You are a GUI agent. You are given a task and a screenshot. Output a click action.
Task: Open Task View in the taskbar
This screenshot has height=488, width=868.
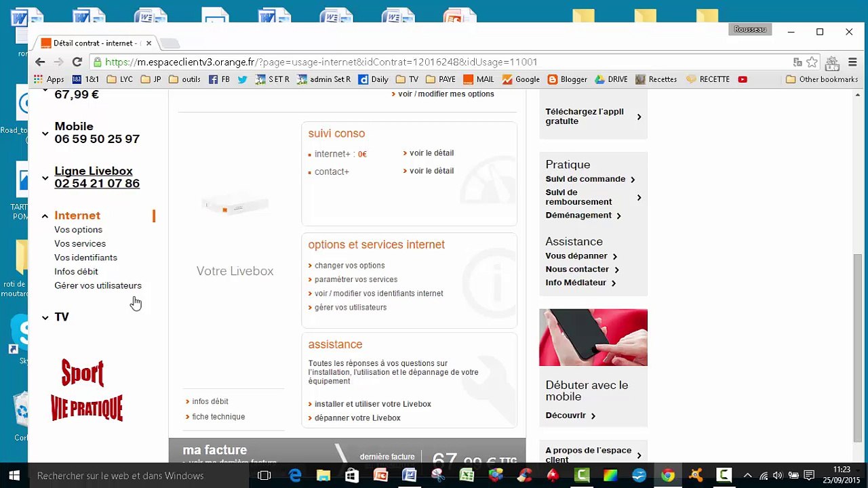click(x=264, y=476)
